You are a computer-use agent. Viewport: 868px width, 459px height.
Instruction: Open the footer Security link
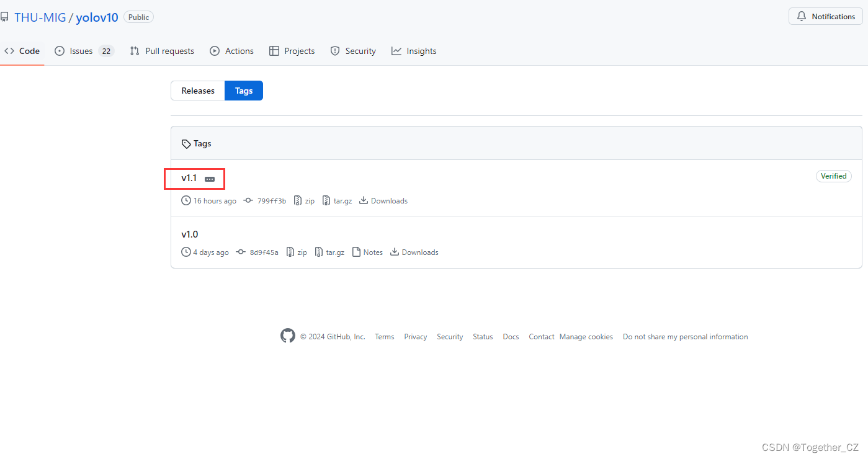point(450,337)
